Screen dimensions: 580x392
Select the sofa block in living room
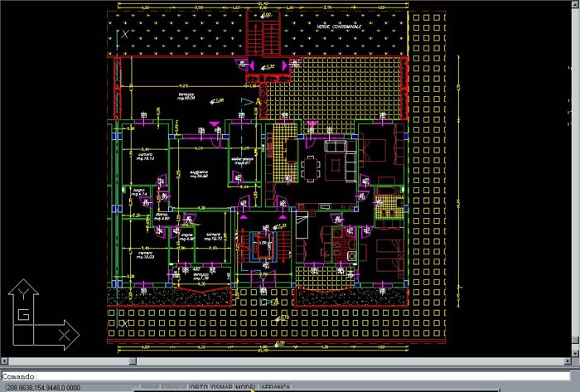[336, 146]
